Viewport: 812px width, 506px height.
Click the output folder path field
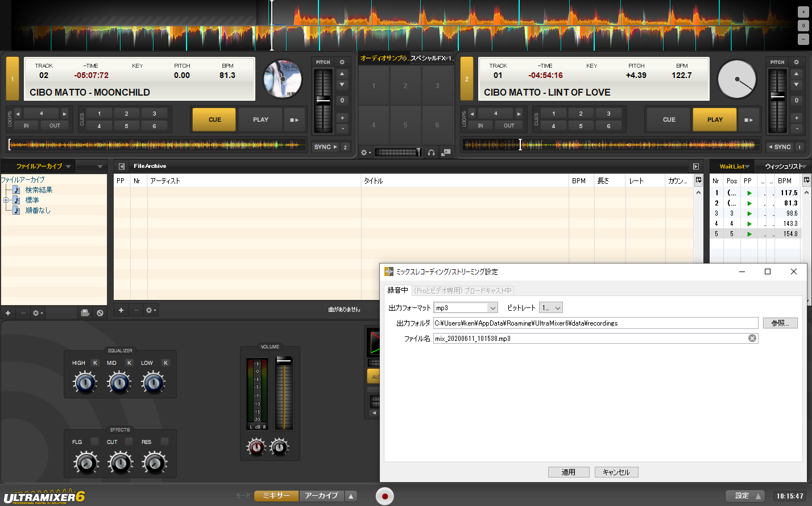(595, 323)
